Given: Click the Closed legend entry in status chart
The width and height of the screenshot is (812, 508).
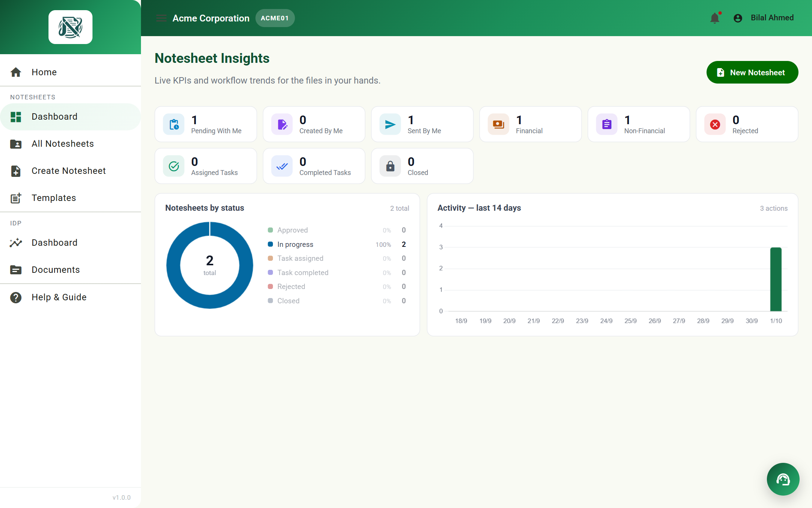Looking at the screenshot, I should coord(336,301).
